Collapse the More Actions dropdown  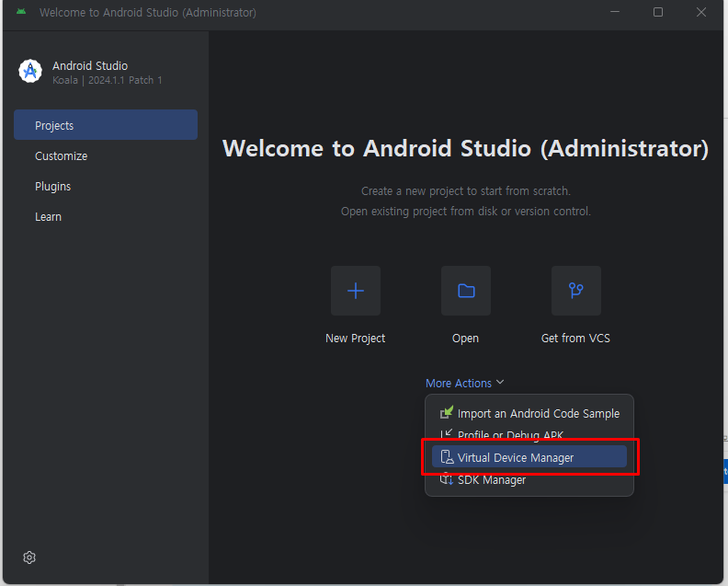click(465, 383)
